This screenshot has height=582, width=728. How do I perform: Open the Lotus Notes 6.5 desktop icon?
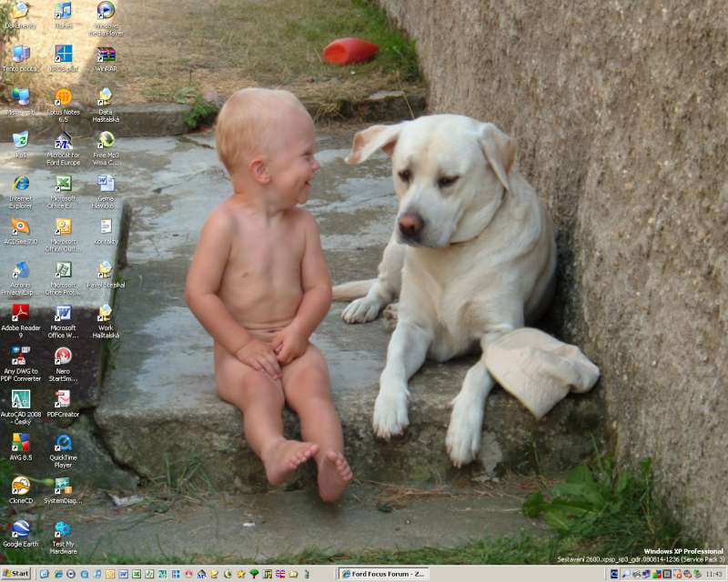(63, 97)
